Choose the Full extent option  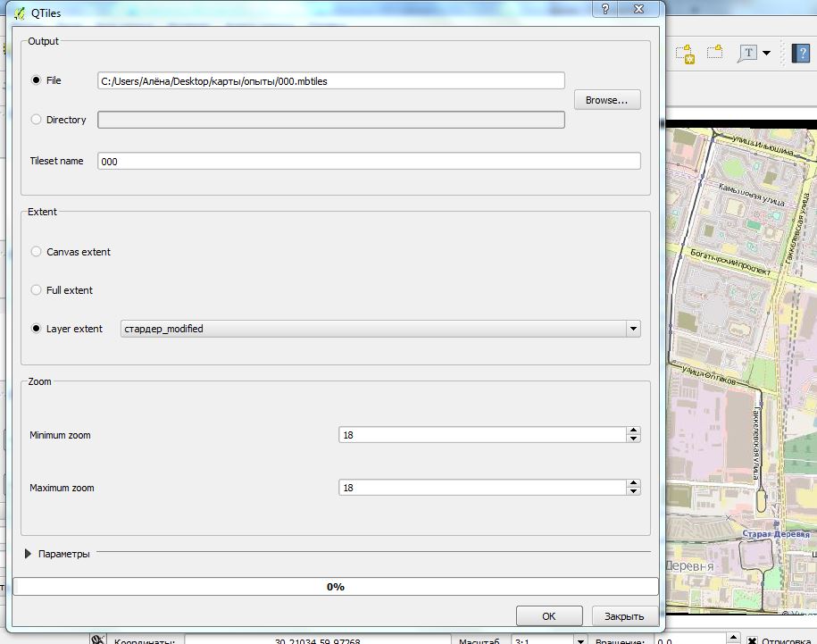(36, 290)
